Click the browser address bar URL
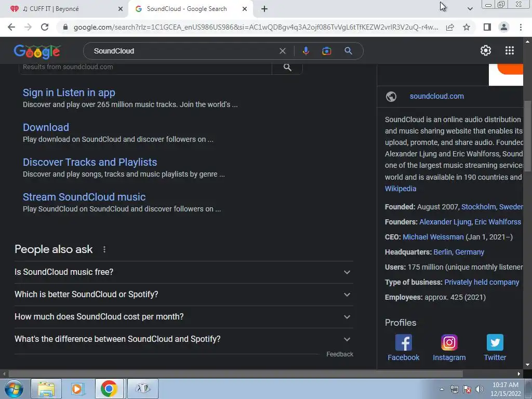This screenshot has width=532, height=399. pos(256,27)
